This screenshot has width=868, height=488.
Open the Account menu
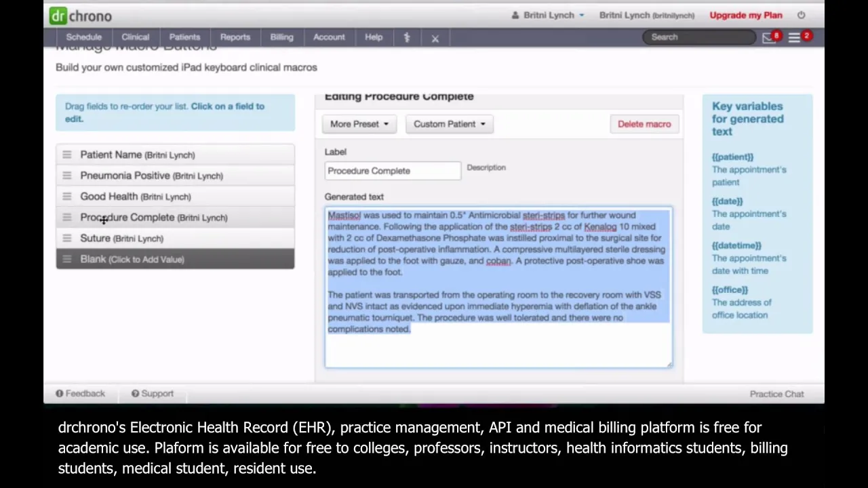tap(329, 37)
